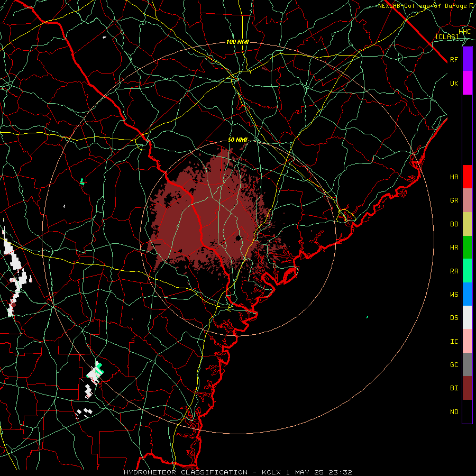Click the BI dark red legend swatch

coord(467,388)
